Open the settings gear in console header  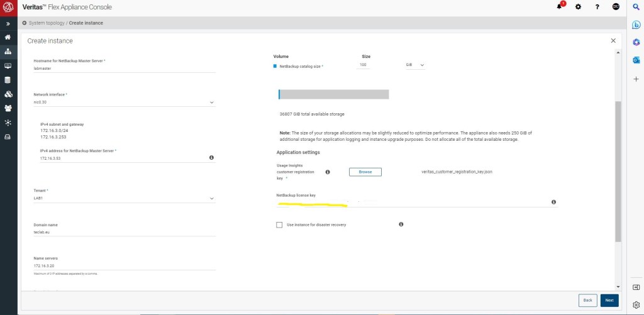coord(579,7)
